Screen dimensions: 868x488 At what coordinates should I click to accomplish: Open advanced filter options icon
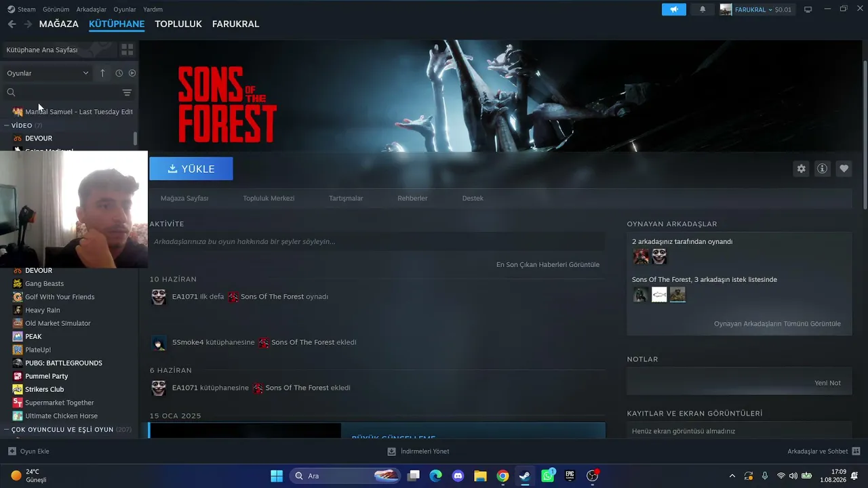127,92
